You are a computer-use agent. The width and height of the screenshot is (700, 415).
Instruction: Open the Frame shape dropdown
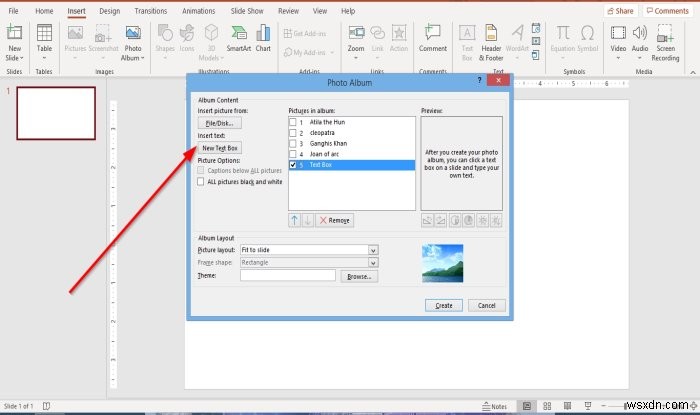tap(373, 263)
